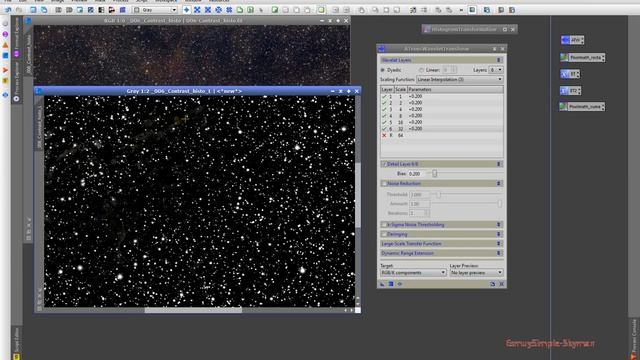
Task: Select layer 2 row with scale 2
Action: coord(442,103)
